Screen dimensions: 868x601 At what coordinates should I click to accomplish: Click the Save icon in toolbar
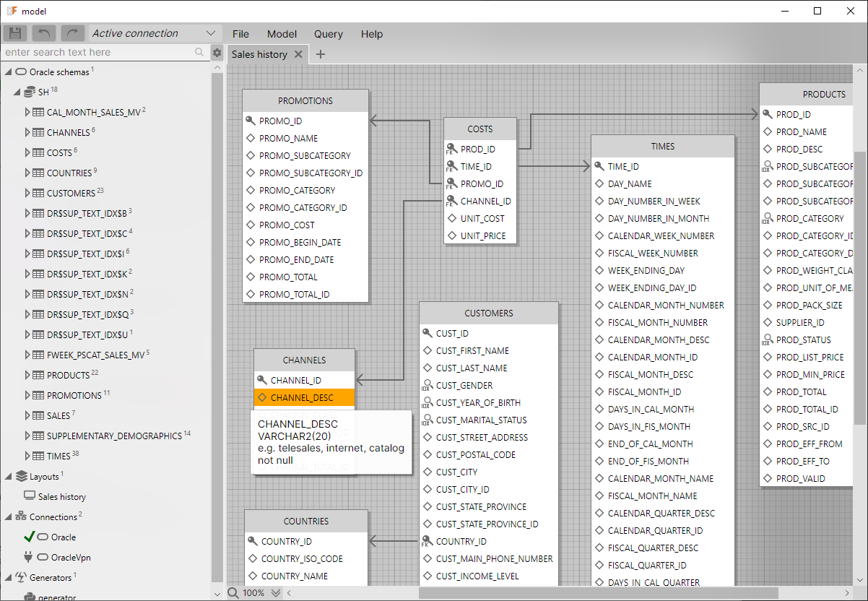[16, 33]
